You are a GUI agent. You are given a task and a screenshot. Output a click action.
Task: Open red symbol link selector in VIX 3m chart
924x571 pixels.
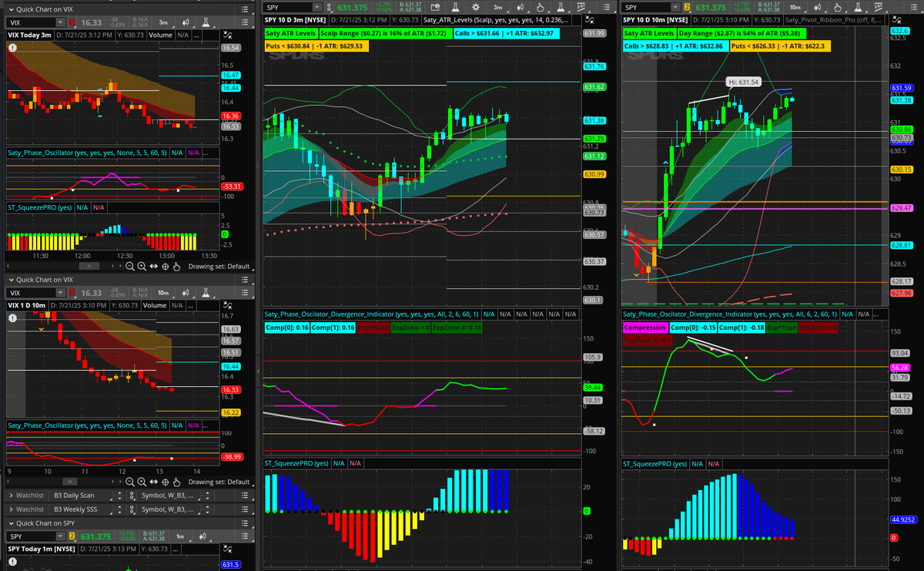(x=72, y=22)
